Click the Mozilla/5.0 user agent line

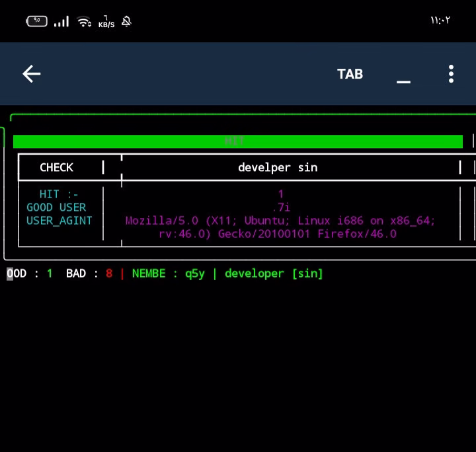point(280,221)
